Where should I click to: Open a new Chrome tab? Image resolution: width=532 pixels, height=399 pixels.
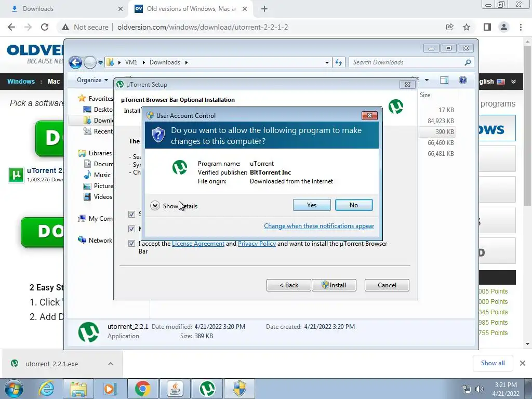[x=264, y=9]
